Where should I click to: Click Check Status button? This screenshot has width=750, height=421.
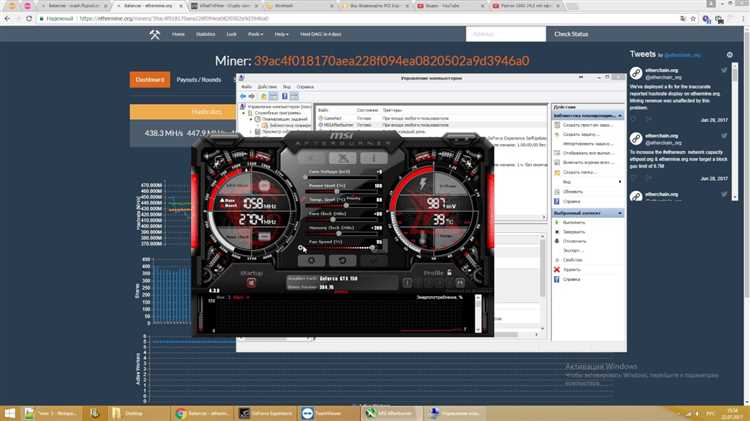point(571,34)
